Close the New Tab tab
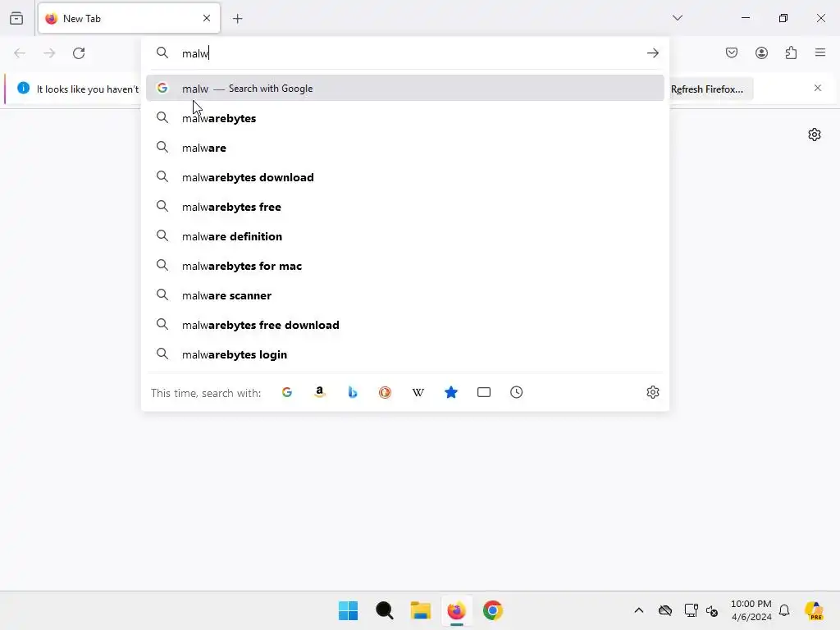840x630 pixels. (207, 18)
